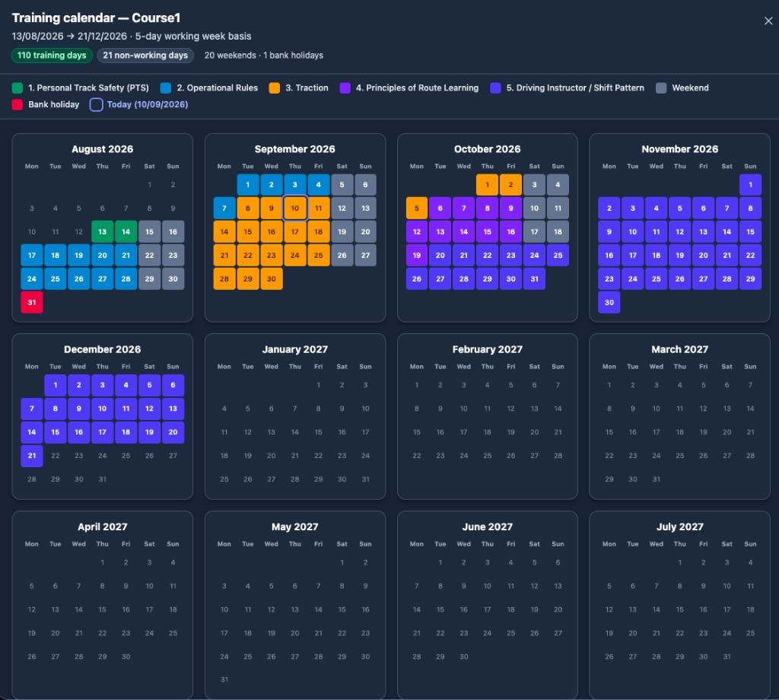Viewport: 779px width, 700px height.
Task: Click the June 2027 month heading
Action: tap(488, 527)
